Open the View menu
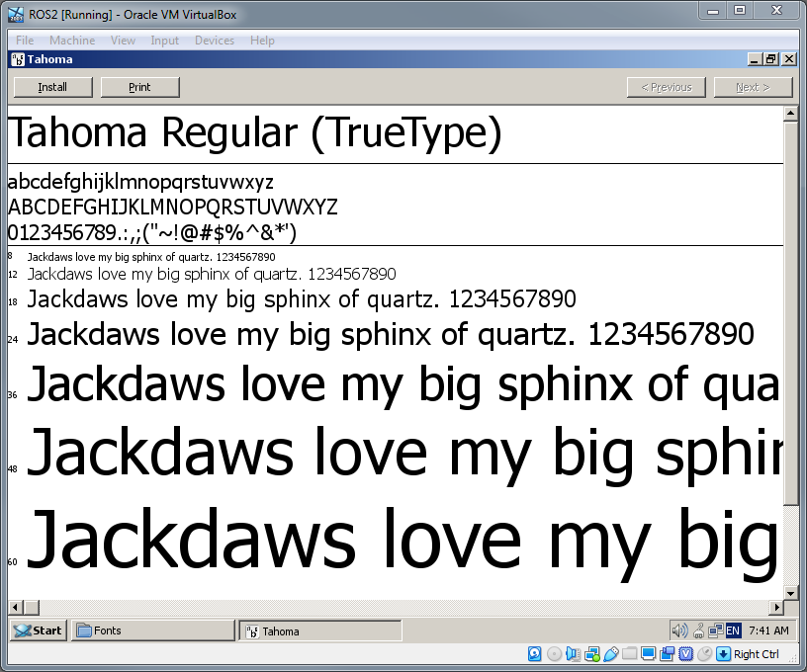 (x=123, y=41)
